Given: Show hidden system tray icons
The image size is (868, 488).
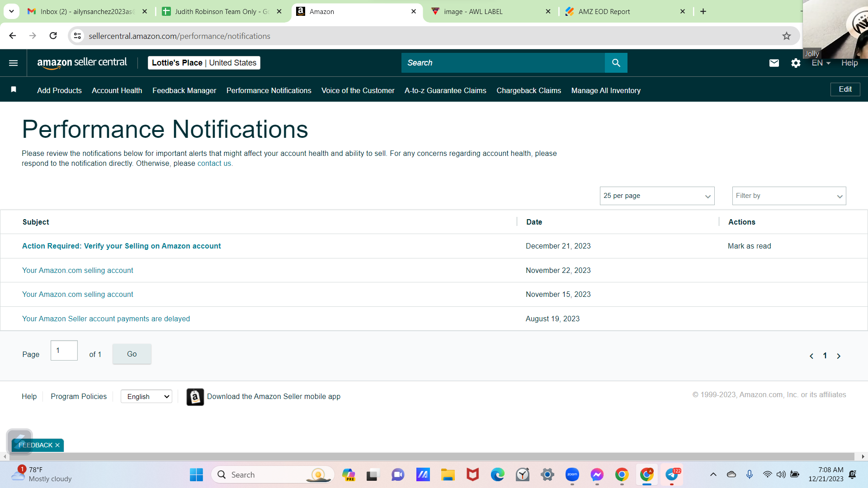Looking at the screenshot, I should 713,474.
